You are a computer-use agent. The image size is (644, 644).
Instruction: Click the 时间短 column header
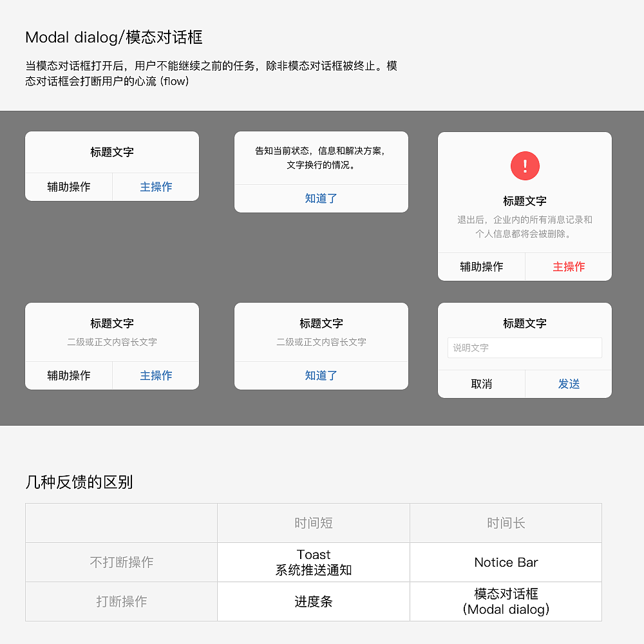coord(313,523)
